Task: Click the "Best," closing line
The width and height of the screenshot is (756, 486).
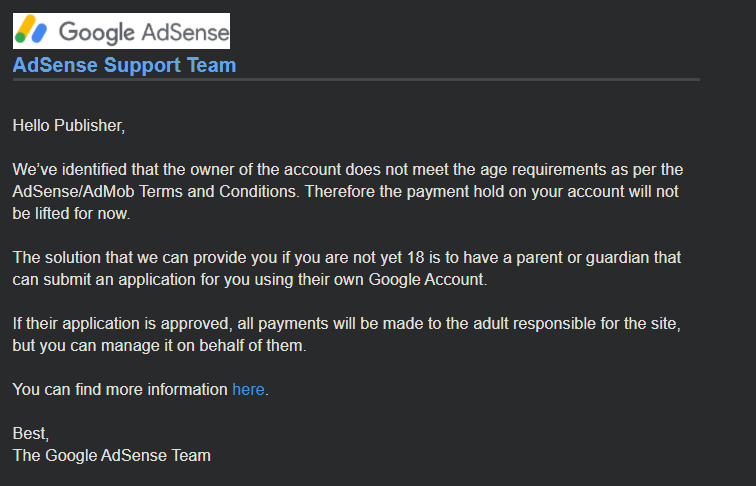Action: [30, 434]
